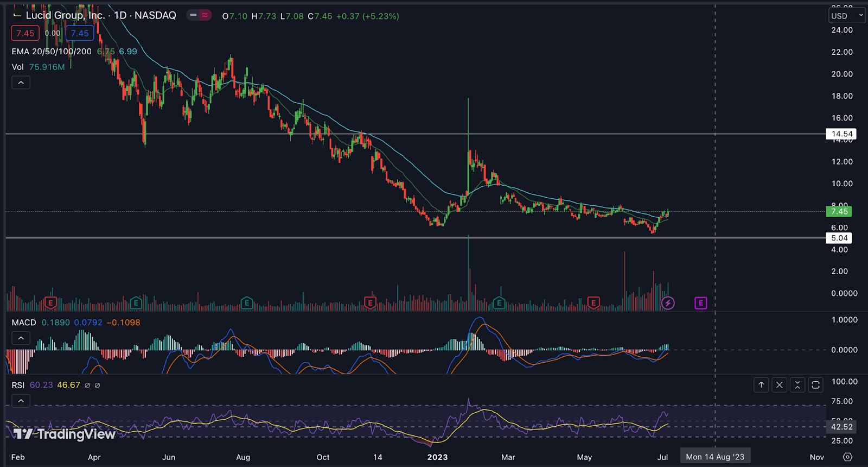Click the red earnings marker between Oct and 14
Image resolution: width=868 pixels, height=467 pixels.
click(370, 303)
